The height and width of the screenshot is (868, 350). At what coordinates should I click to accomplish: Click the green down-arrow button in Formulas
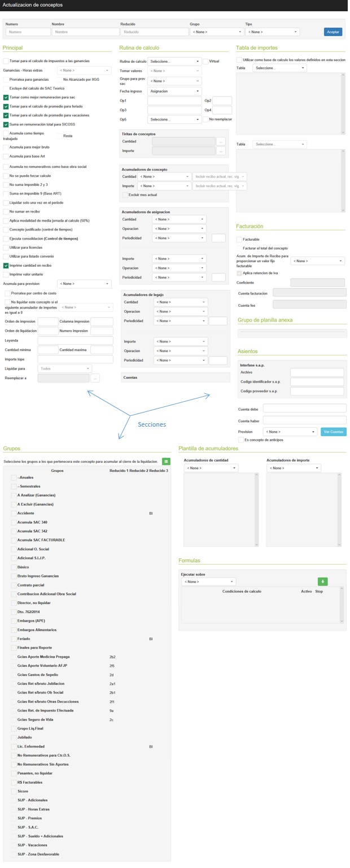[x=323, y=581]
